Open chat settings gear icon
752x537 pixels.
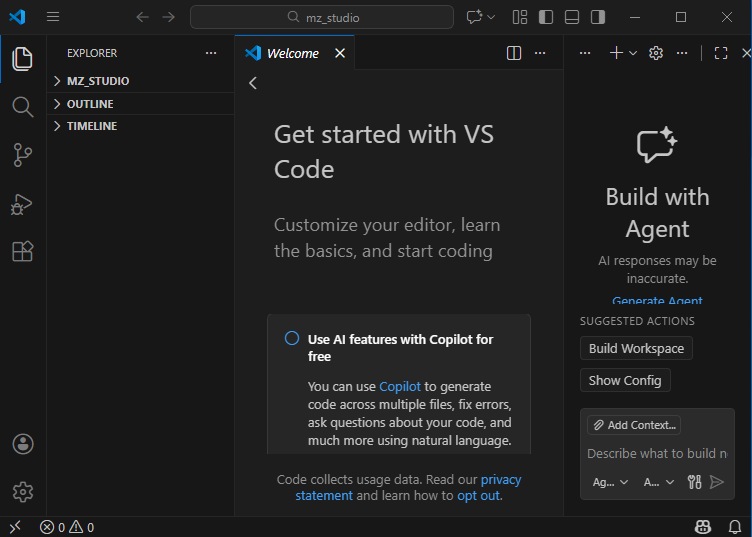(x=656, y=53)
